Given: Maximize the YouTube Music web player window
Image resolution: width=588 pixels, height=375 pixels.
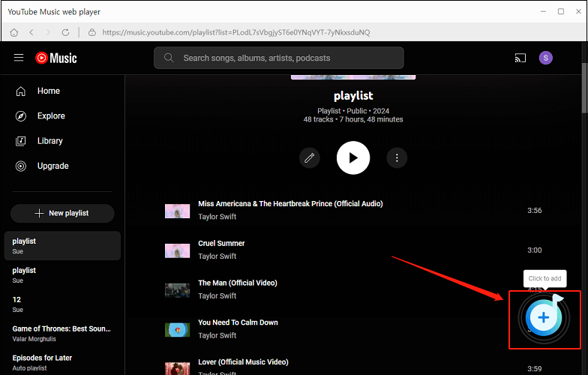Looking at the screenshot, I should [561, 12].
